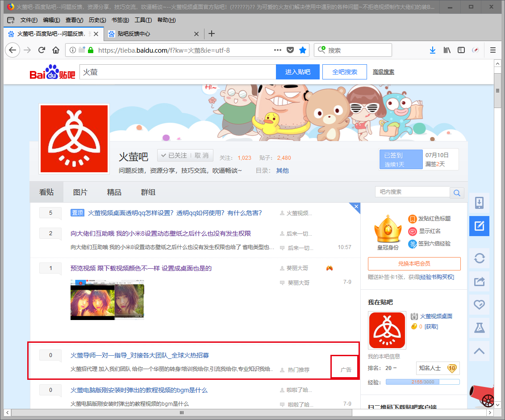Show the browser sidebar
Viewport: 505px width, 420px height.
(461, 50)
